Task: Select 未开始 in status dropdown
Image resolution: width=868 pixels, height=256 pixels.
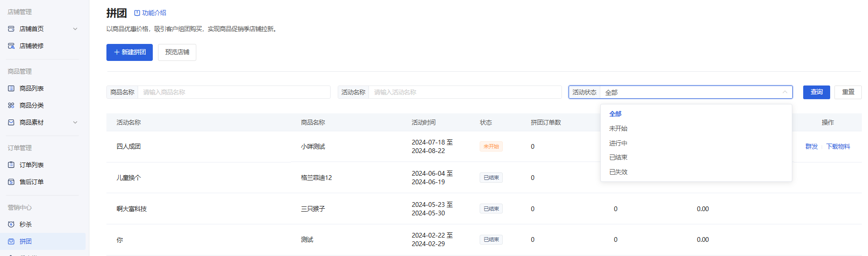Action: (696, 128)
